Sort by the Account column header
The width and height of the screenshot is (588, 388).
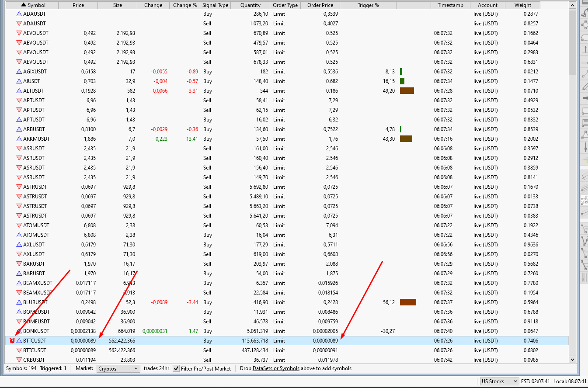click(487, 5)
